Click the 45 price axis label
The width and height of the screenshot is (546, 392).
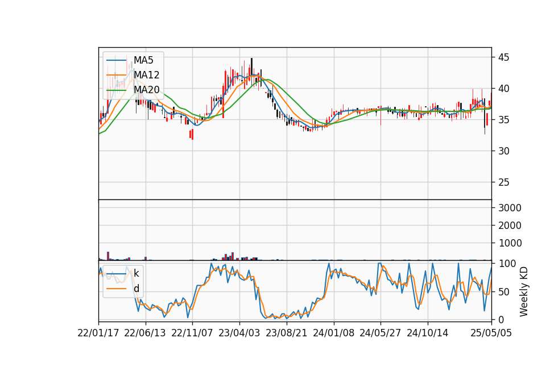click(504, 57)
